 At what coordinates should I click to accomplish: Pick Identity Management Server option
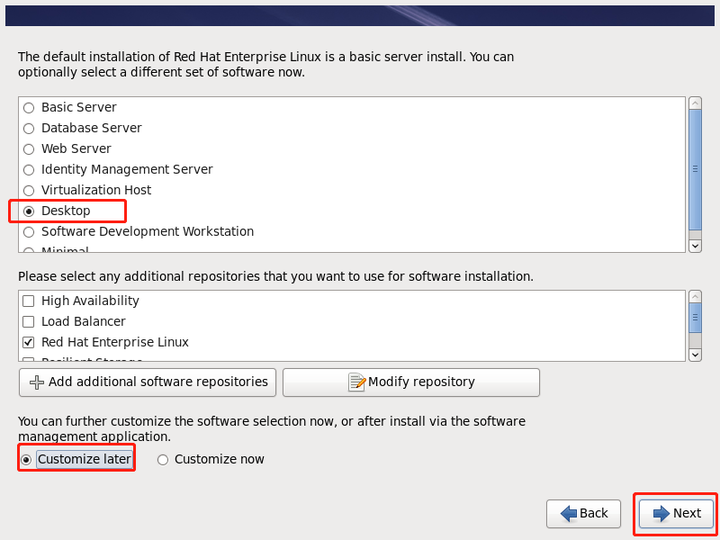[28, 170]
